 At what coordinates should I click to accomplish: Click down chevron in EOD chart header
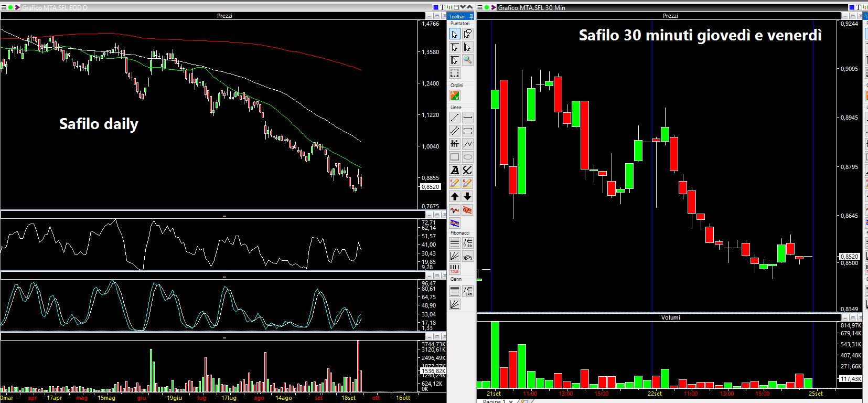tap(463, 7)
